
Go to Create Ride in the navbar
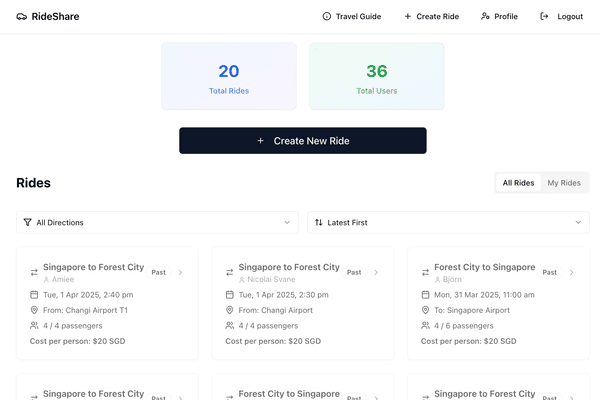pyautogui.click(x=432, y=16)
